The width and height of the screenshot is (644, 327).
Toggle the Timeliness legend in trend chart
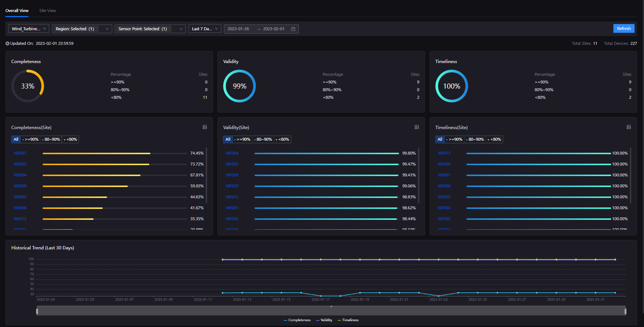pos(348,320)
